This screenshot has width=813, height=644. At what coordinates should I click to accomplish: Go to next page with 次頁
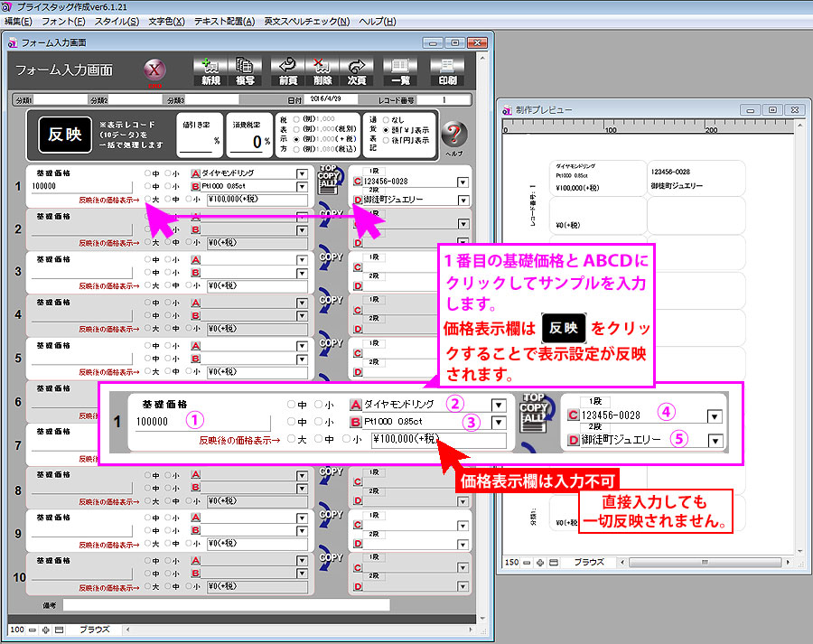point(357,71)
